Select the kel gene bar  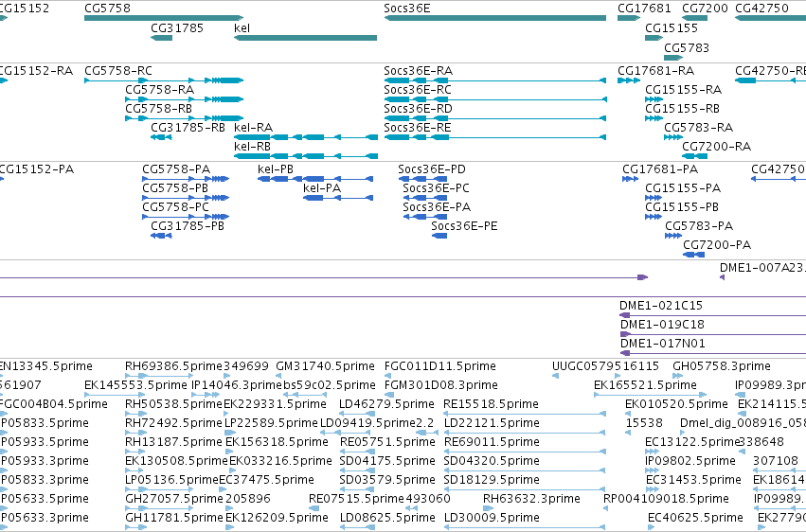pyautogui.click(x=305, y=38)
